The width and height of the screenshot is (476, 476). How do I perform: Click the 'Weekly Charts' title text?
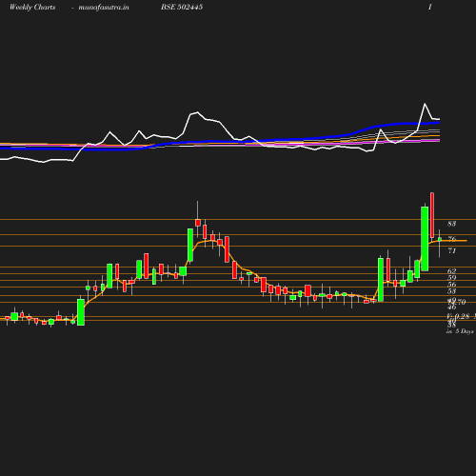[32, 7]
